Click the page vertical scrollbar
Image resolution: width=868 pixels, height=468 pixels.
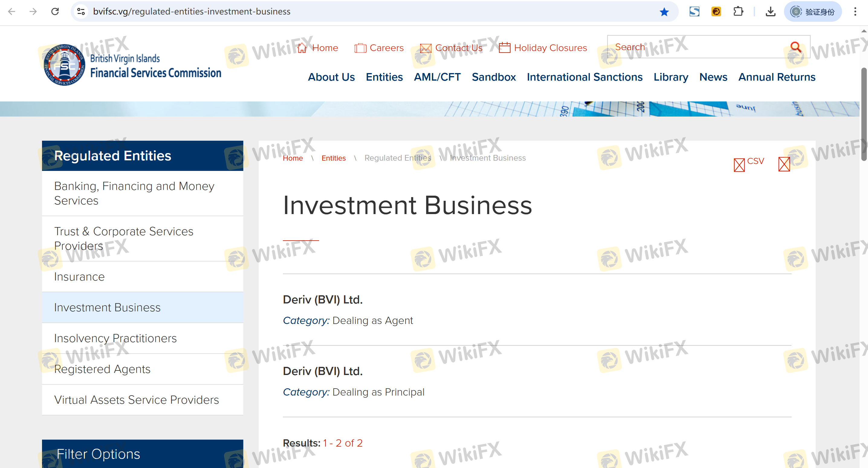click(864, 114)
